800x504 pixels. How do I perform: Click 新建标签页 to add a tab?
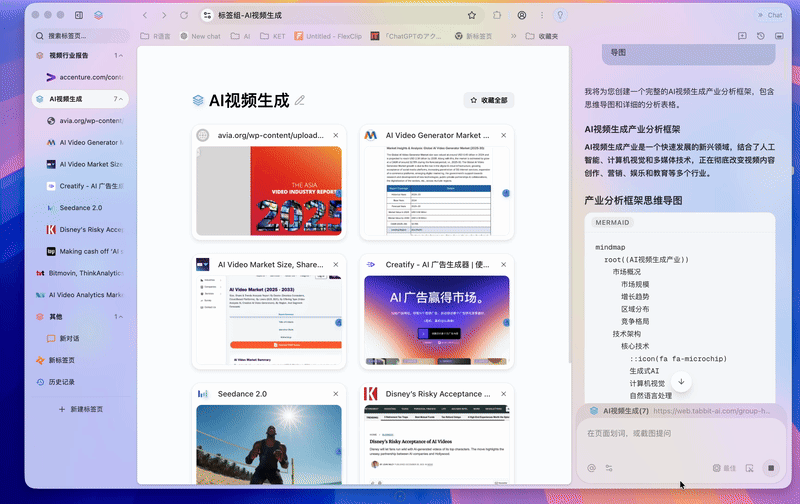[81, 409]
